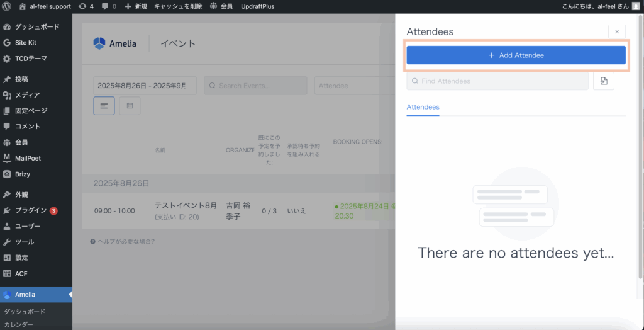The height and width of the screenshot is (330, 644).
Task: Switch to the calendar view icon
Action: pos(130,106)
